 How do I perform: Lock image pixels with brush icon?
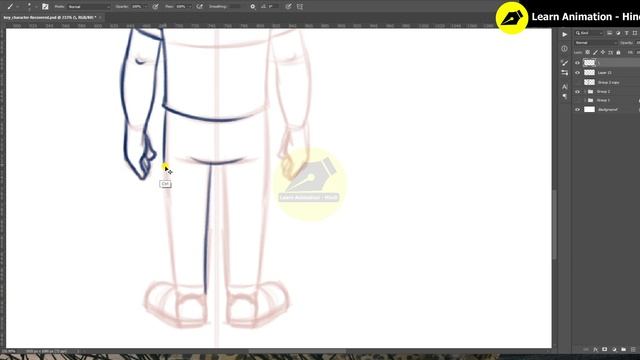(x=595, y=52)
